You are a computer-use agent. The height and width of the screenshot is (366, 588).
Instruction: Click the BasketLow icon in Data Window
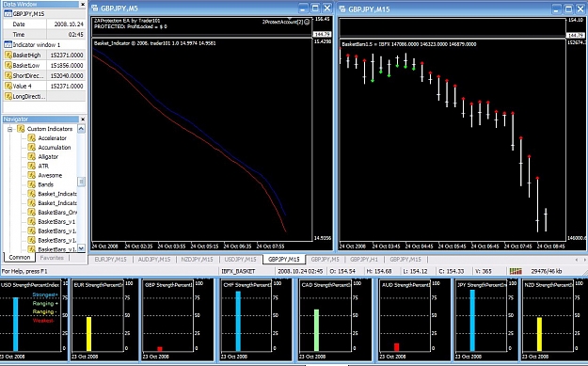tap(8, 65)
